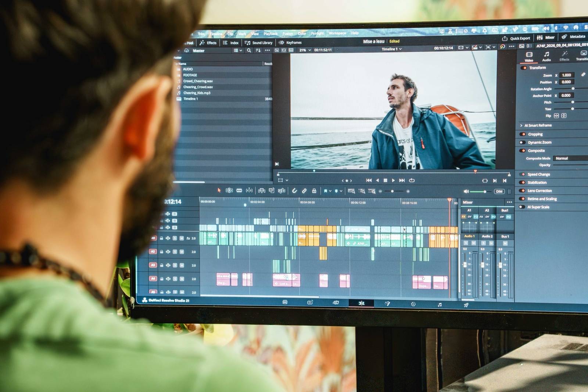Click the blue Flag clip icon

click(x=325, y=191)
